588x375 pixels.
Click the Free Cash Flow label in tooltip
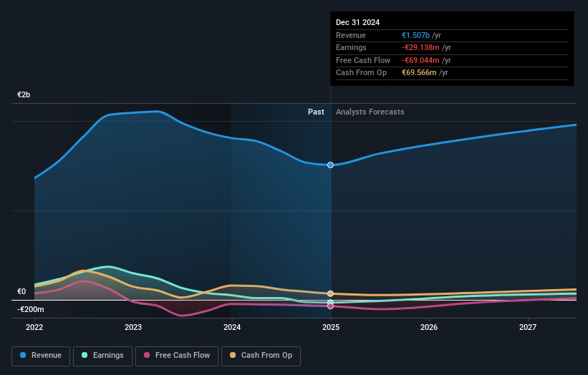pos(363,60)
